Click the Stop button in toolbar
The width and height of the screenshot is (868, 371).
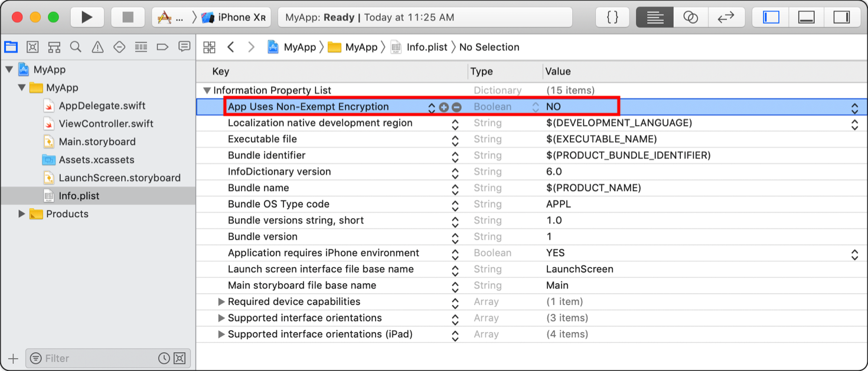tap(128, 17)
